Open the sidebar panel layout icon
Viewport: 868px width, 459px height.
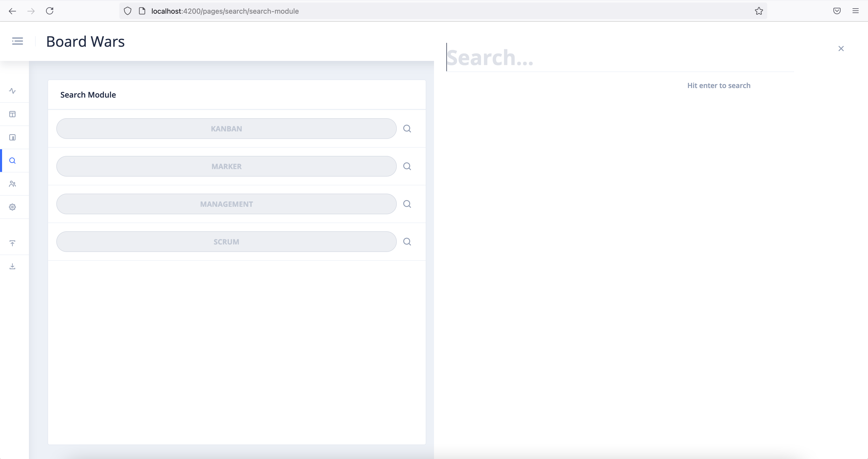point(12,137)
